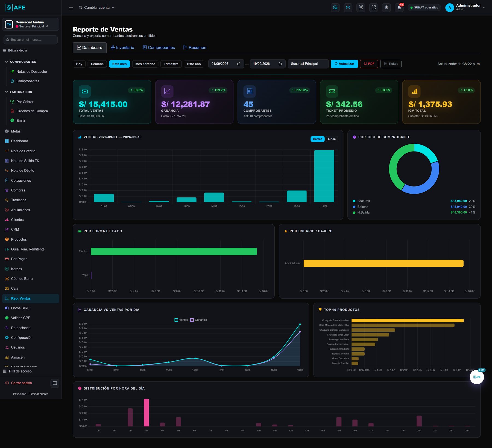The height and width of the screenshot is (448, 492).
Task: Select the Este mes period filter
Action: point(119,64)
